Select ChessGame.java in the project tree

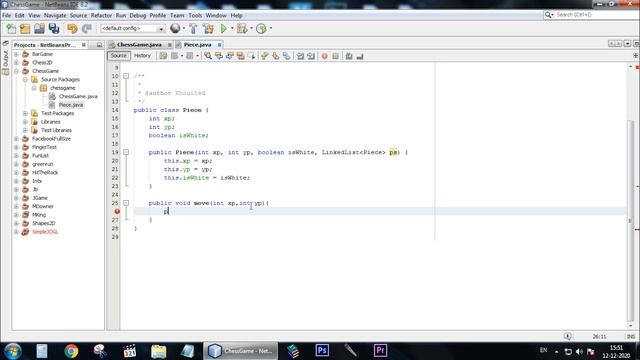tap(78, 96)
